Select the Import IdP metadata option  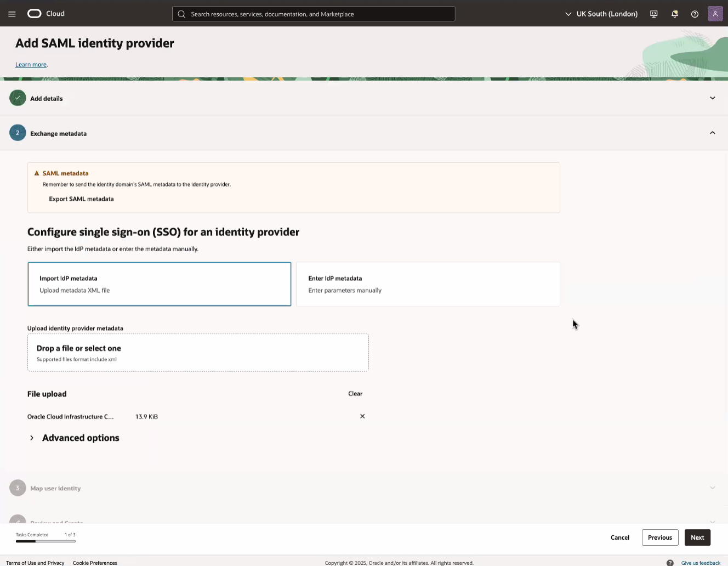pyautogui.click(x=159, y=284)
